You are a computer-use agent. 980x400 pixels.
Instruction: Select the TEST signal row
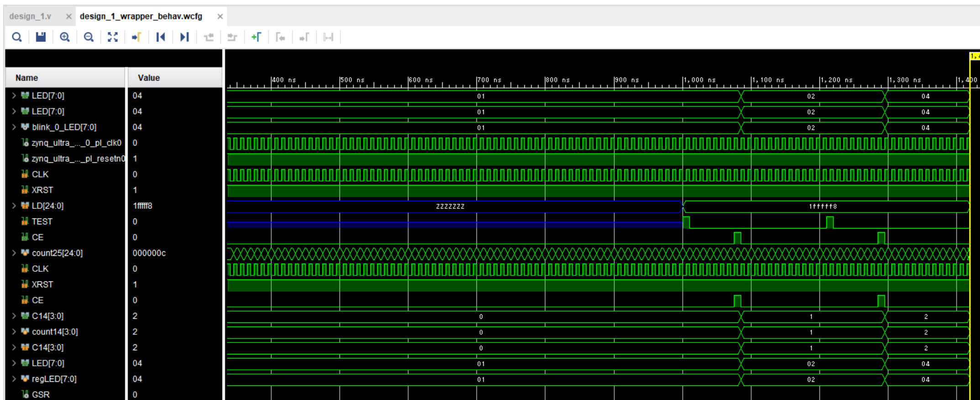[x=42, y=222]
